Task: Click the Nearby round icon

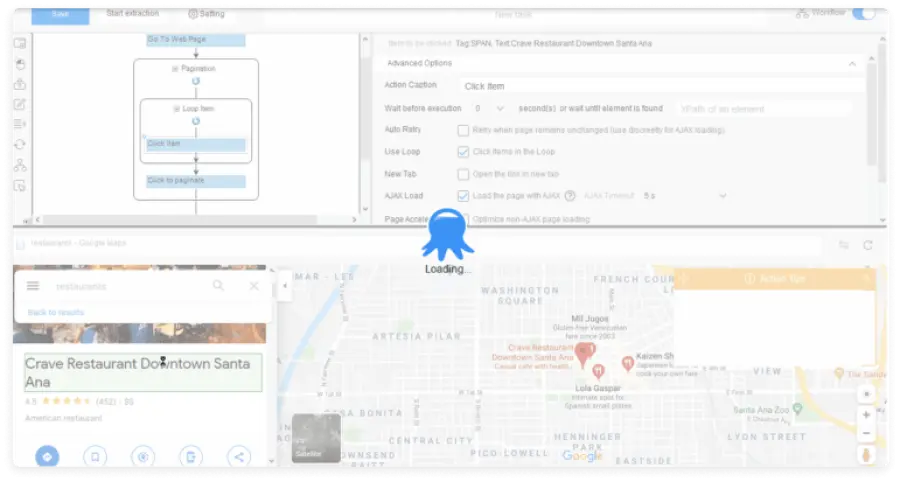Action: [143, 457]
